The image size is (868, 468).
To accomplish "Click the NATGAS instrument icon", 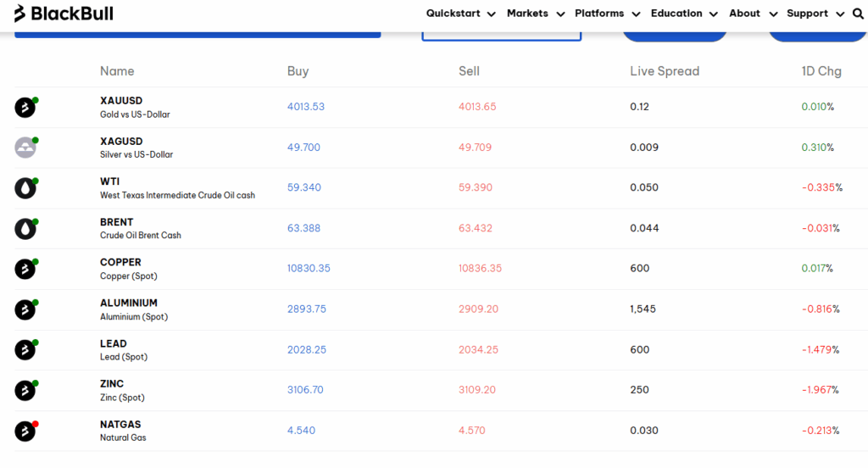I will 25,431.
